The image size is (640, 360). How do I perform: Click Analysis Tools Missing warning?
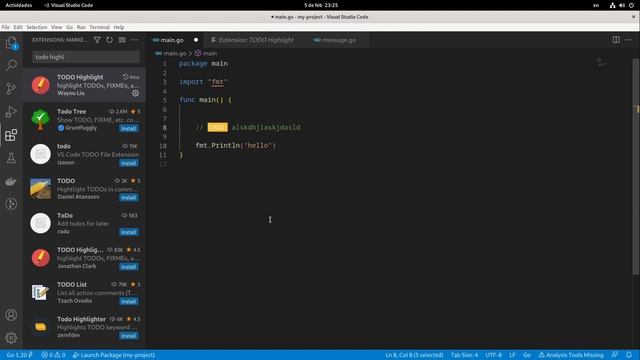571,355
